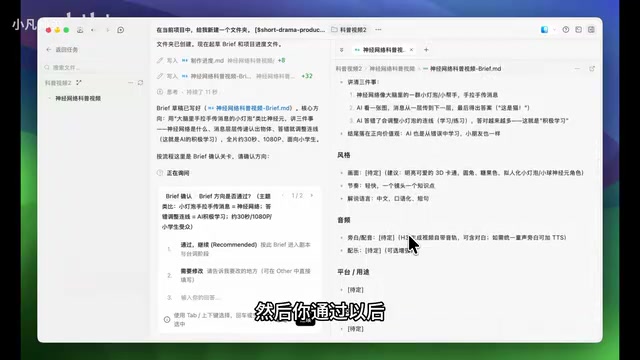Open the more options dash in file sidebar
The image size is (640, 360).
click(x=131, y=82)
